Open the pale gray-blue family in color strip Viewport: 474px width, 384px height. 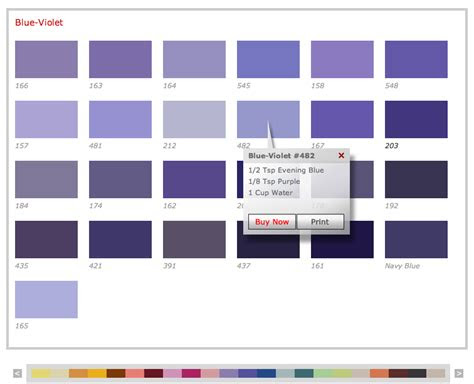click(285, 373)
